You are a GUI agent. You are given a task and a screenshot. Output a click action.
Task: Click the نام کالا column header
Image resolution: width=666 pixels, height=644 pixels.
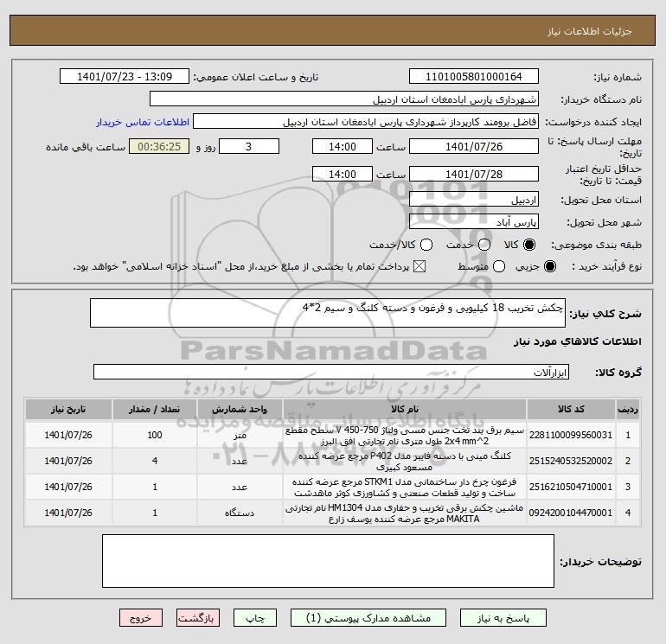pyautogui.click(x=405, y=409)
